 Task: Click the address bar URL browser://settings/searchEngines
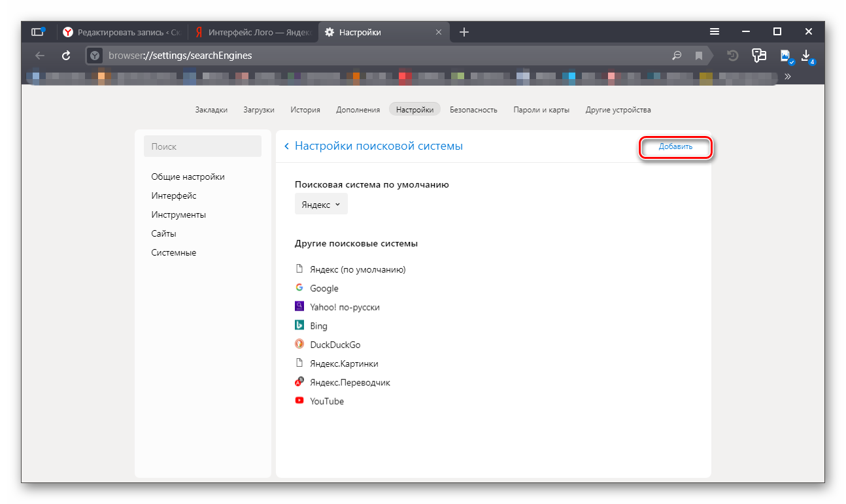179,56
